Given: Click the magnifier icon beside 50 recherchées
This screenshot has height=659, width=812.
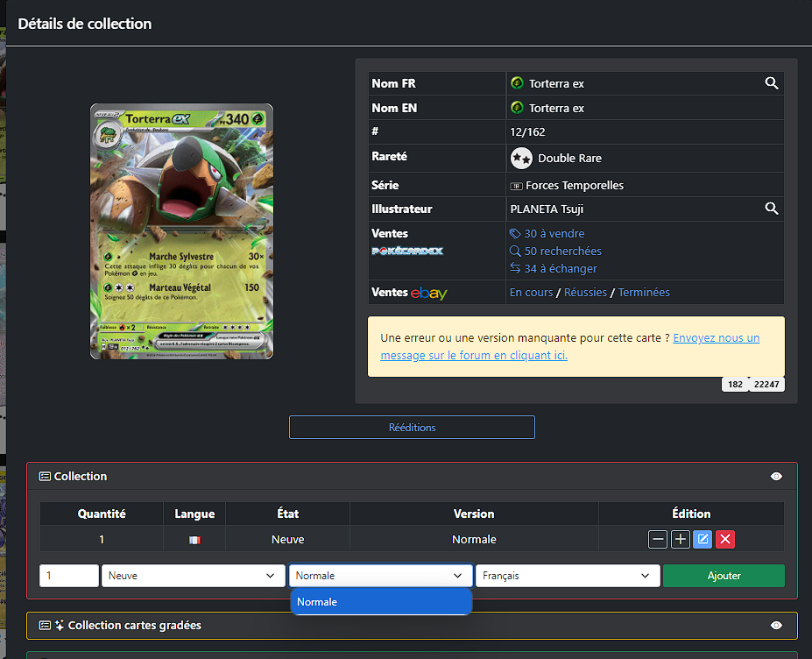Looking at the screenshot, I should pyautogui.click(x=515, y=252).
